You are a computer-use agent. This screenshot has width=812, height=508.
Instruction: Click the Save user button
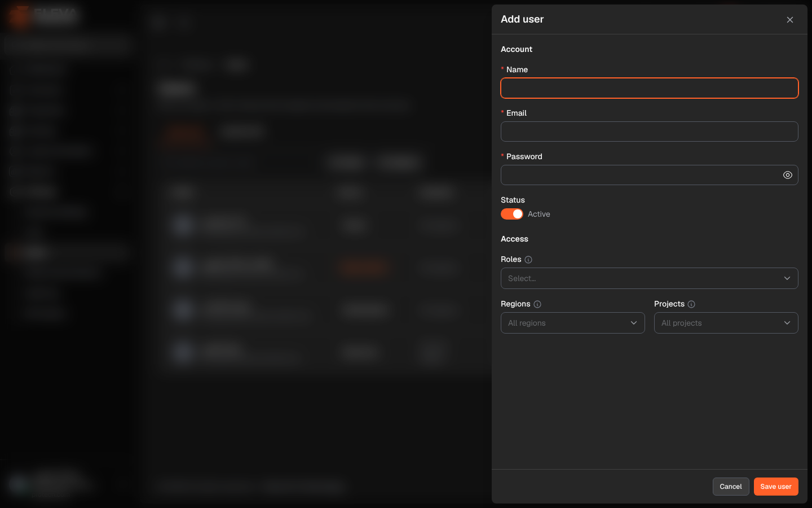[776, 487]
